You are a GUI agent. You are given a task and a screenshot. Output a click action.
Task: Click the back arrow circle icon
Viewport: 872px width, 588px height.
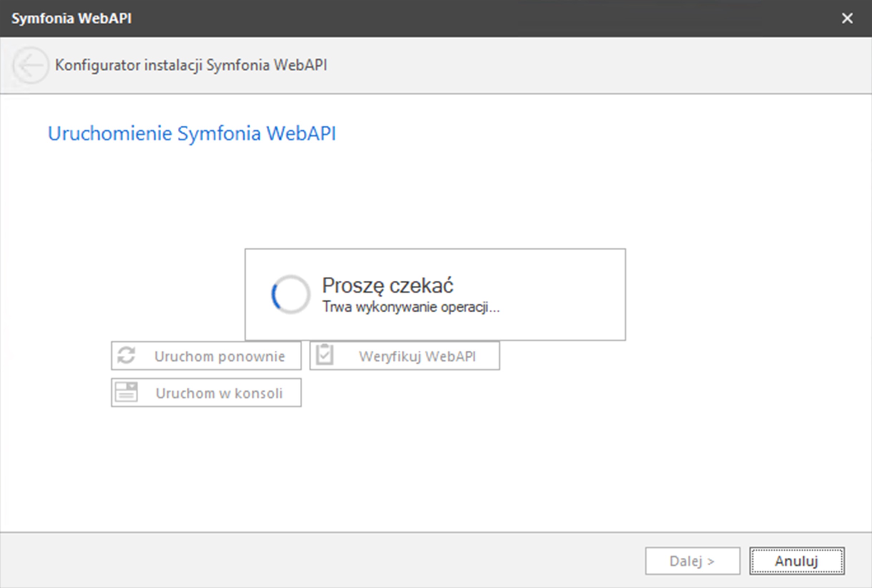click(30, 65)
